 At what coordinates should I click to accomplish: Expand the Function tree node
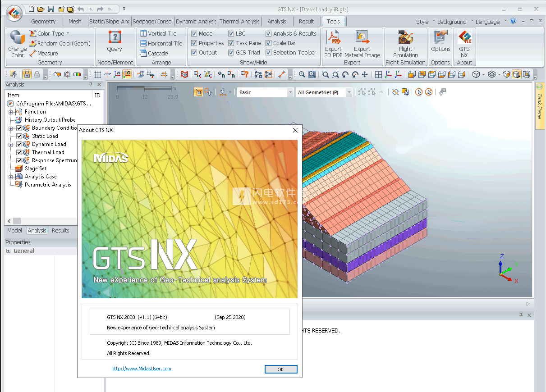pyautogui.click(x=10, y=112)
